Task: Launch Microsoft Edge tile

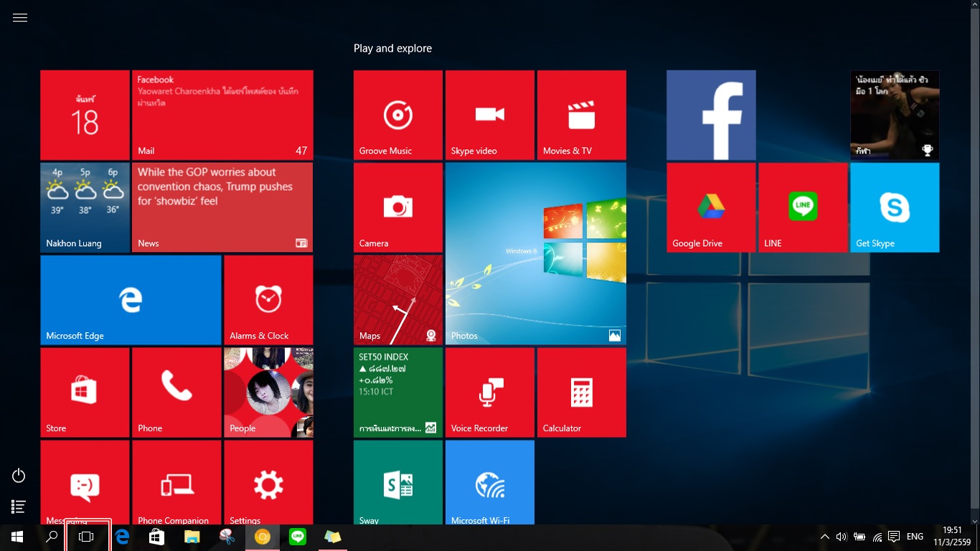Action: click(x=131, y=300)
